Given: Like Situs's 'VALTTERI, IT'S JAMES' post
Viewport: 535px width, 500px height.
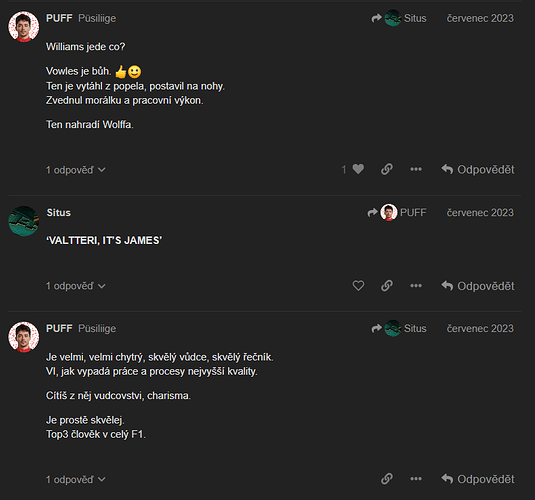Looking at the screenshot, I should [358, 286].
